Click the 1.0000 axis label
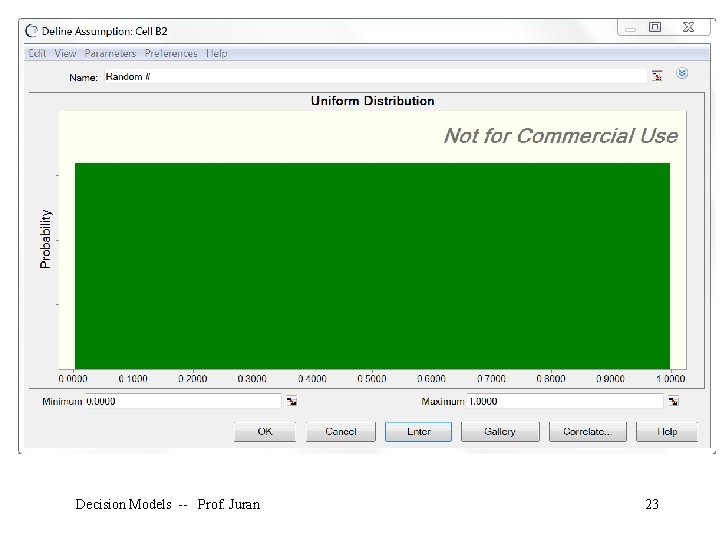720x540 pixels. pyautogui.click(x=670, y=379)
